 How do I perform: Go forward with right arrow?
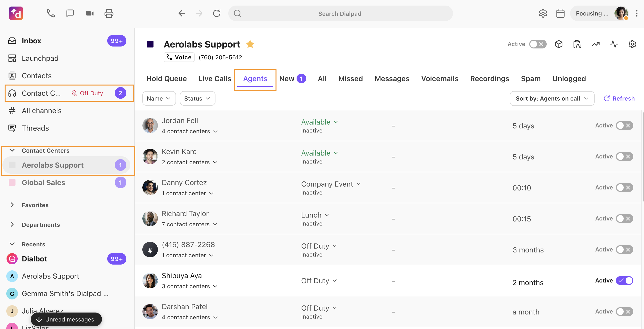(199, 13)
